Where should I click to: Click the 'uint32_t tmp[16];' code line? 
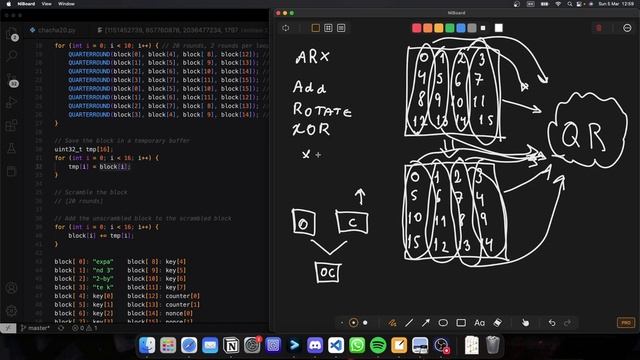tap(84, 149)
